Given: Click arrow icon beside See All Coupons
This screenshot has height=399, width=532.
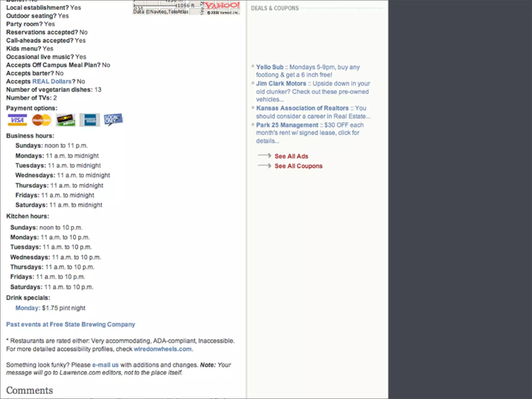Looking at the screenshot, I should coord(264,165).
